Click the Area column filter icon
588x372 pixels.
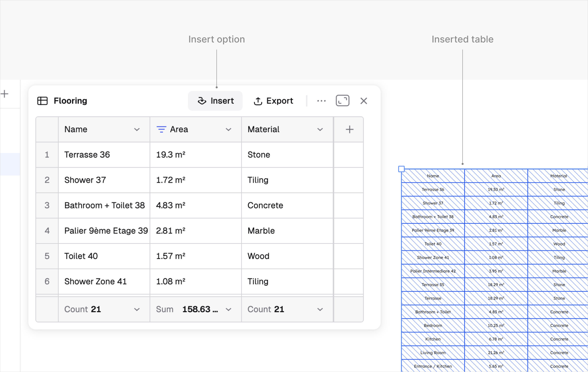pos(161,129)
